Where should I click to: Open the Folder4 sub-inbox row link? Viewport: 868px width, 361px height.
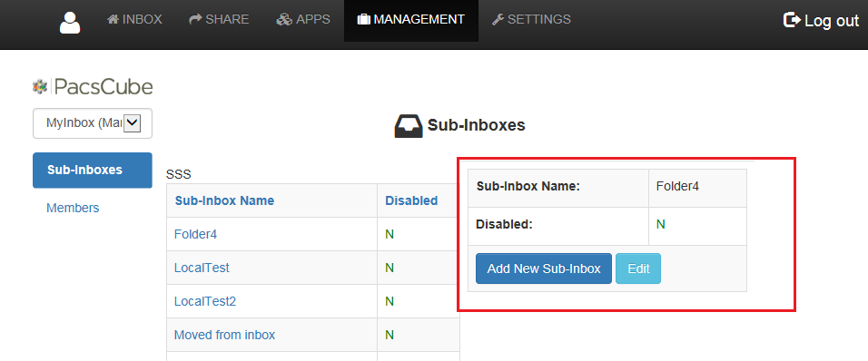pos(195,234)
